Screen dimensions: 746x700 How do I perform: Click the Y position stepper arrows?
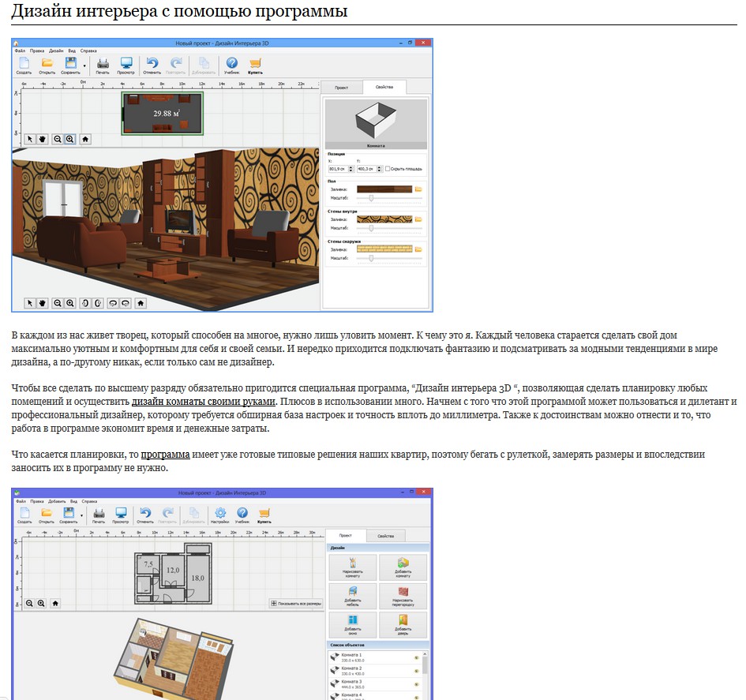click(379, 169)
